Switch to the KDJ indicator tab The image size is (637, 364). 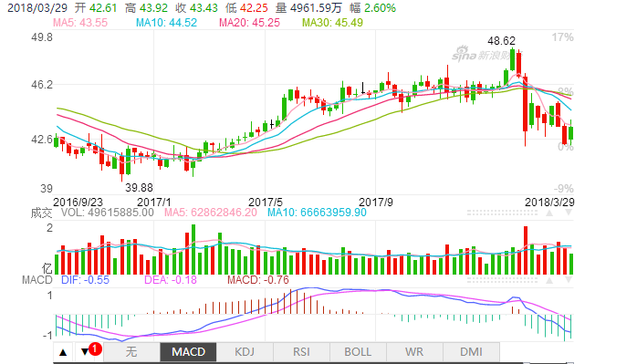tap(245, 352)
